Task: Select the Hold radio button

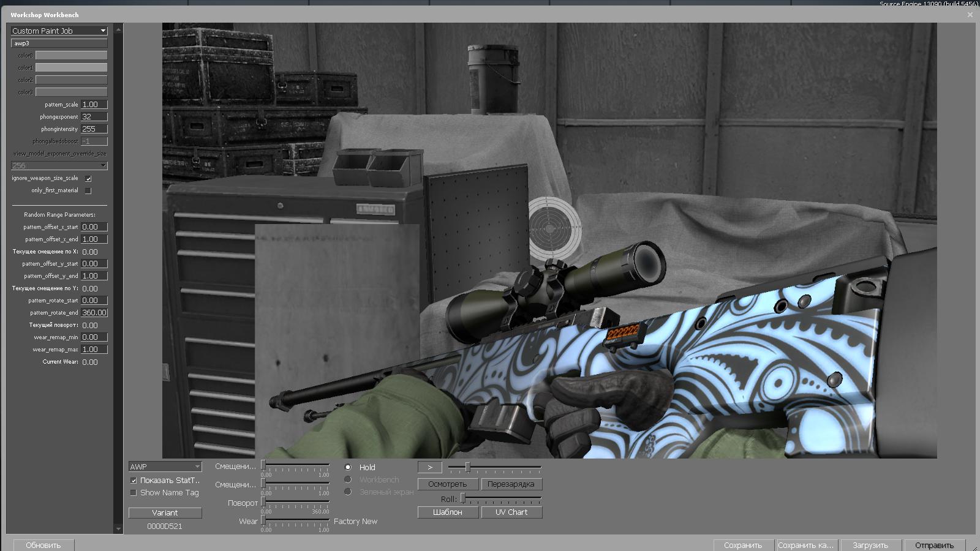Action: coord(348,467)
